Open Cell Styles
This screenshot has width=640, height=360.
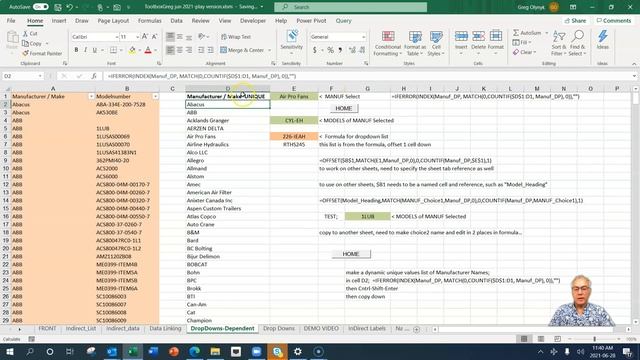(436, 43)
